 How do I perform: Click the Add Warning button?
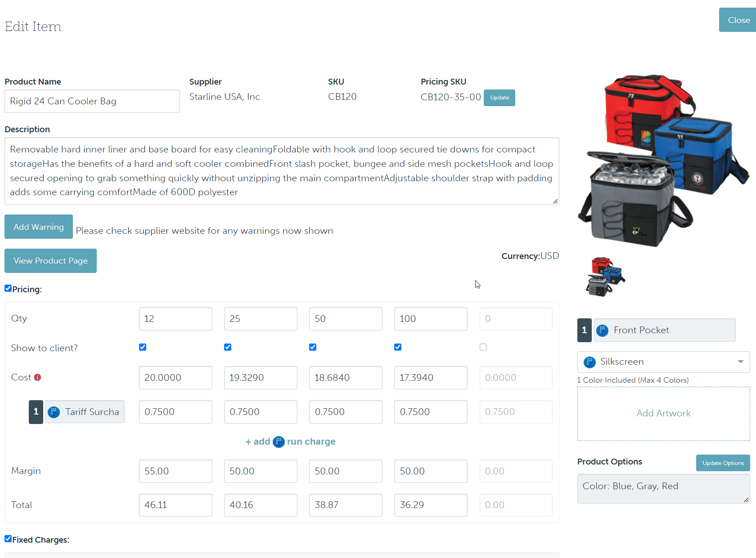39,227
